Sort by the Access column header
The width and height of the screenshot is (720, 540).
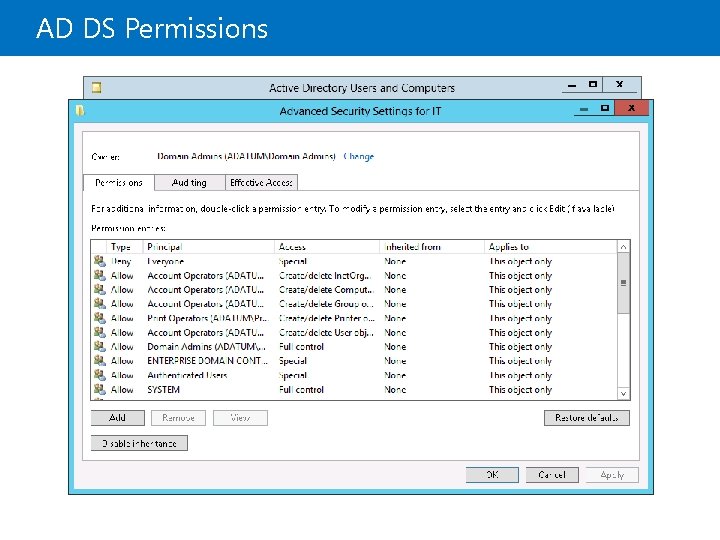tap(327, 247)
